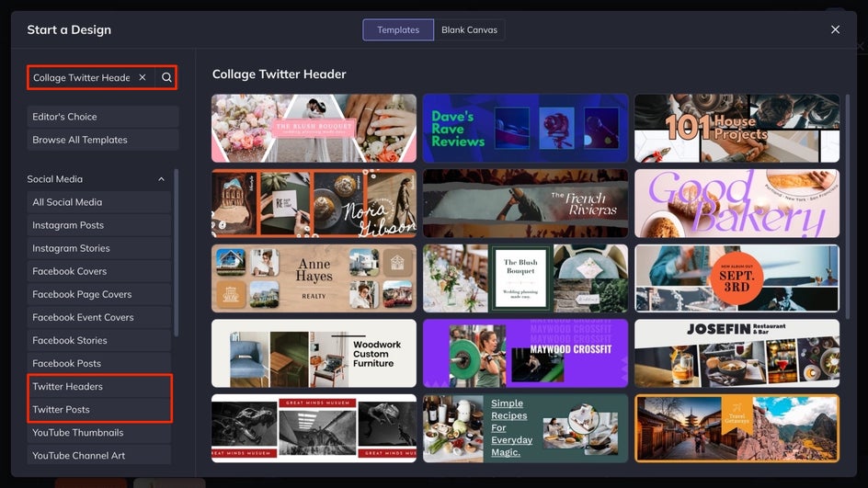Select Twitter Posts category
The image size is (868, 488).
pyautogui.click(x=99, y=410)
